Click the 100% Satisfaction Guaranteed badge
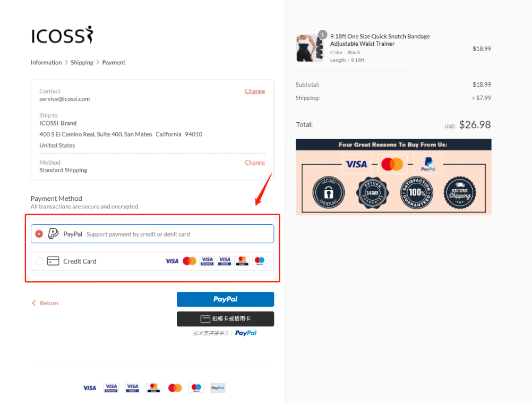 click(x=416, y=192)
